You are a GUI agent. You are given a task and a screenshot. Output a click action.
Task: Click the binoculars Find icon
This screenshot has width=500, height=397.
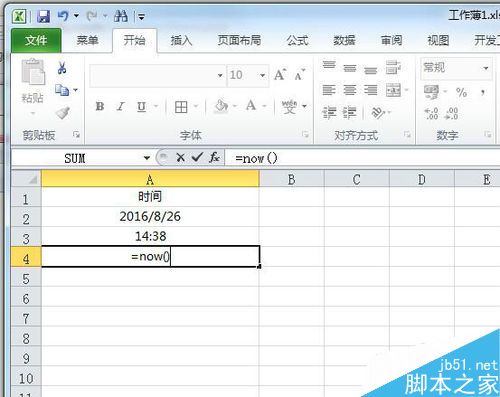[x=121, y=16]
